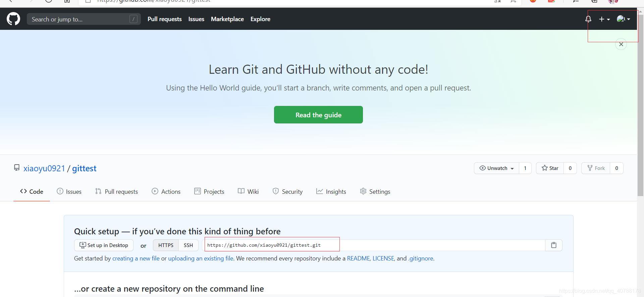This screenshot has width=644, height=297.
Task: Open the Security tab
Action: click(287, 191)
